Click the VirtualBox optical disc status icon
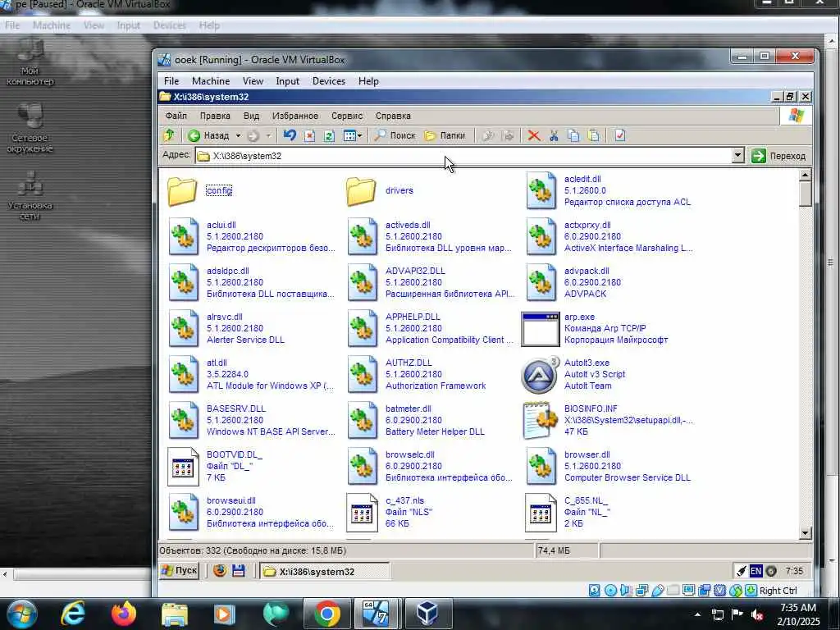 pyautogui.click(x=610, y=591)
